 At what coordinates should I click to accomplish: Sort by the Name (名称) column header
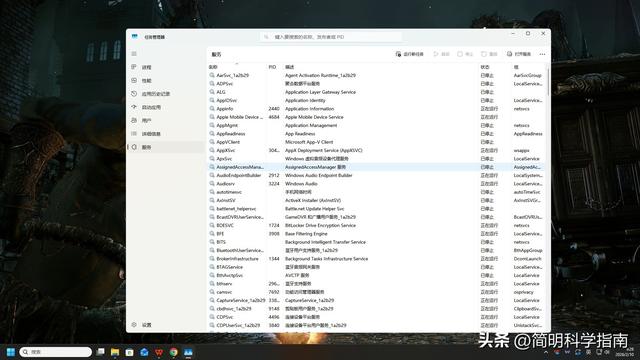tap(213, 67)
